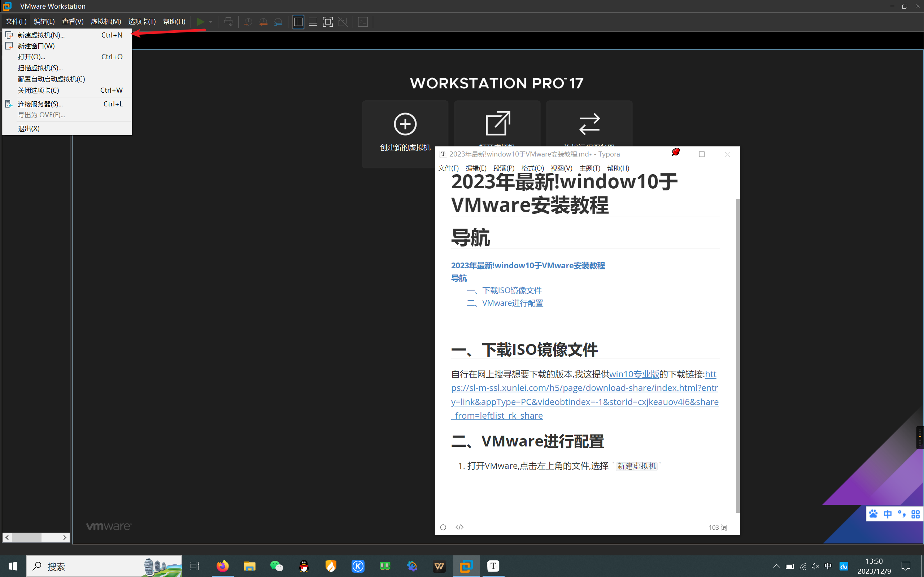
Task: Select 新建虚拟机(N)... from File menu
Action: point(41,35)
